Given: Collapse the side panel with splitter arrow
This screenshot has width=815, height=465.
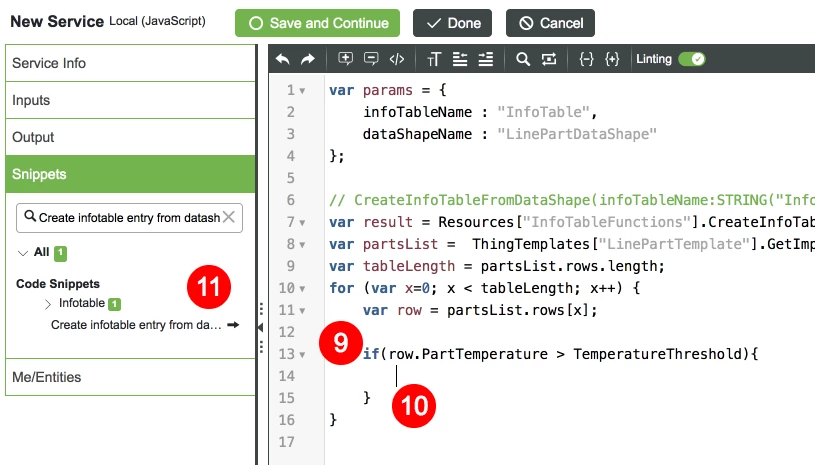Looking at the screenshot, I should (260, 327).
